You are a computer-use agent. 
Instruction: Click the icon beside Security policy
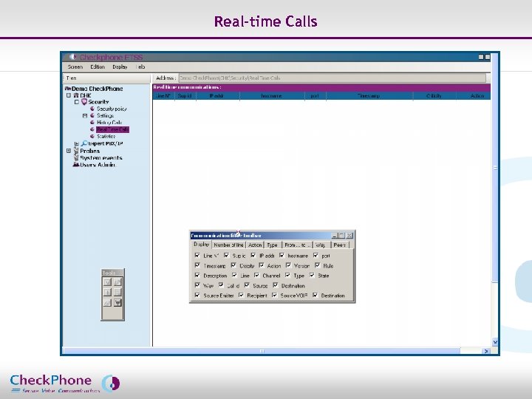coord(92,109)
